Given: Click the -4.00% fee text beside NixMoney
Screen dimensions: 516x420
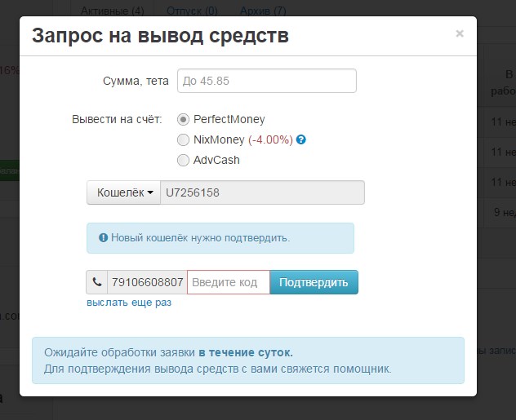Looking at the screenshot, I should coord(270,139).
